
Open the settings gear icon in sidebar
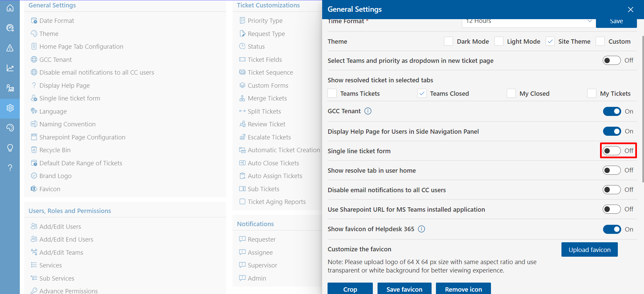click(10, 108)
